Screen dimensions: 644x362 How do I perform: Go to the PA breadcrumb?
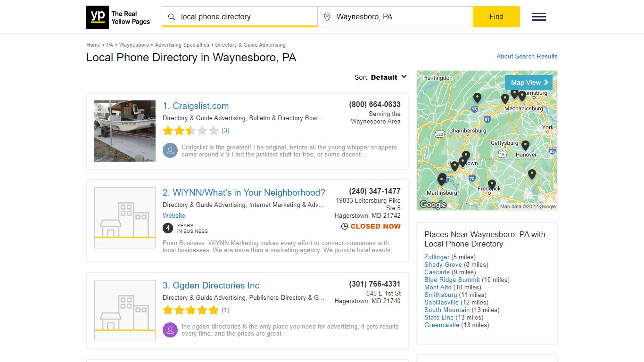[x=110, y=45]
